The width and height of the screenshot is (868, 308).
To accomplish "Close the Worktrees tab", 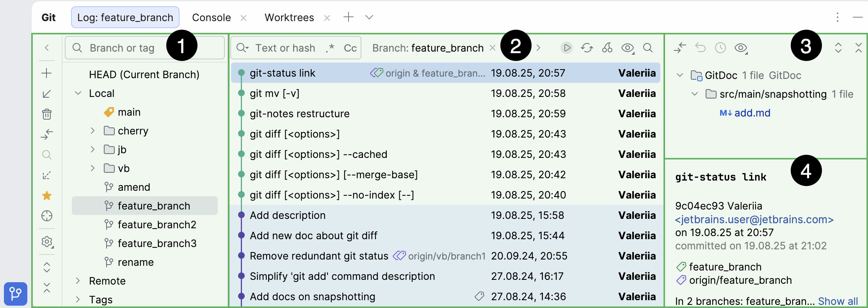I will (327, 18).
